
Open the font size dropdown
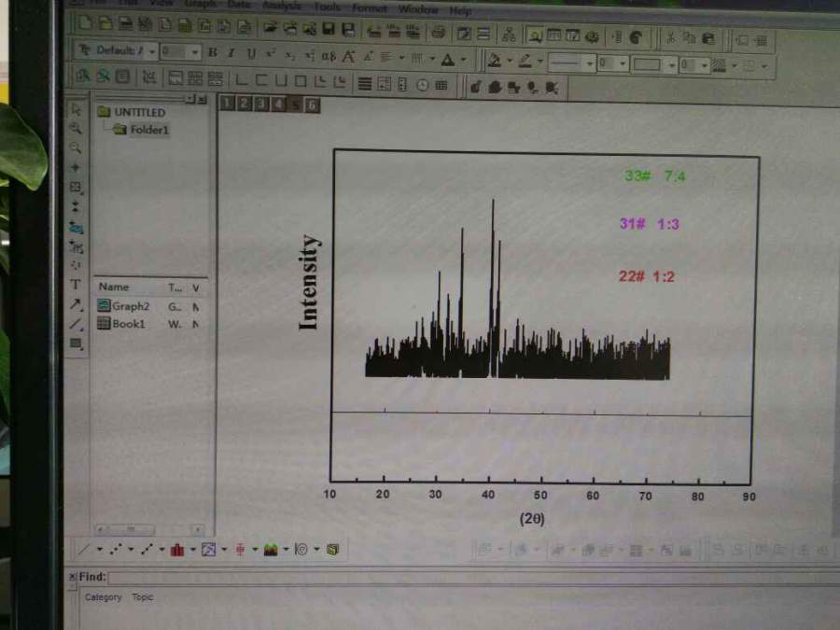195,52
